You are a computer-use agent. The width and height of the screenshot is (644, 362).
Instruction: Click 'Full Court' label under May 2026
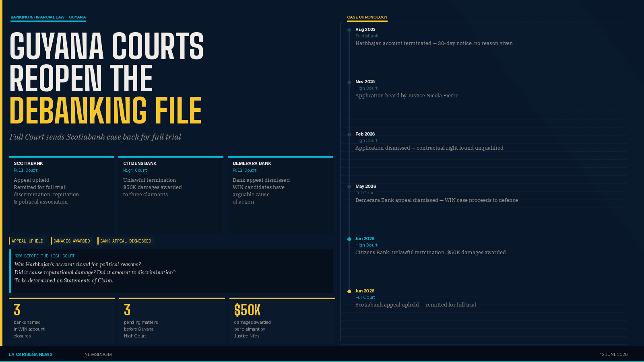[365, 193]
